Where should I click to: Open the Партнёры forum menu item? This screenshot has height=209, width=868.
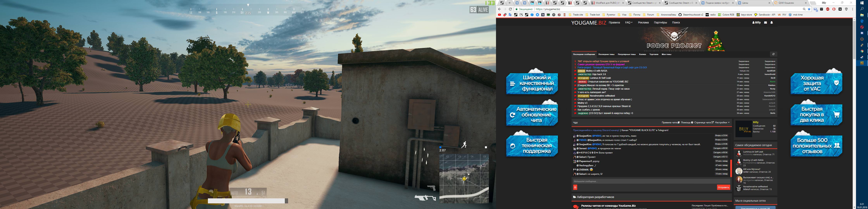(660, 23)
